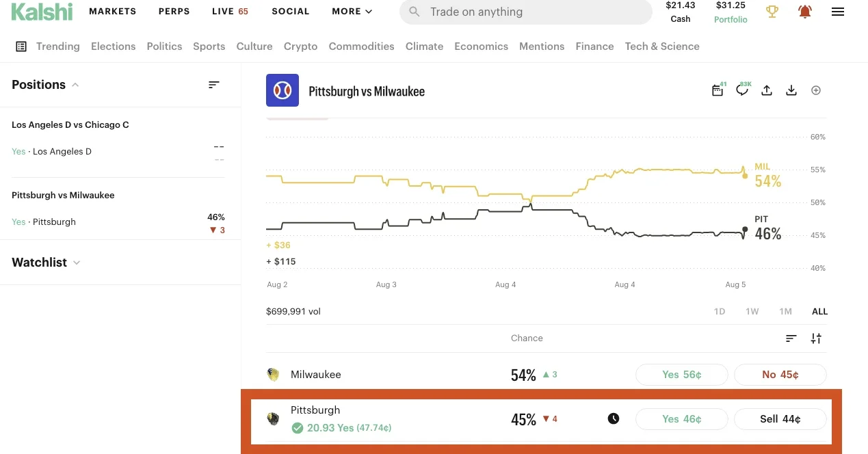Screen dimensions: 868x454
Task: Switch to the Sports category
Action: click(209, 46)
